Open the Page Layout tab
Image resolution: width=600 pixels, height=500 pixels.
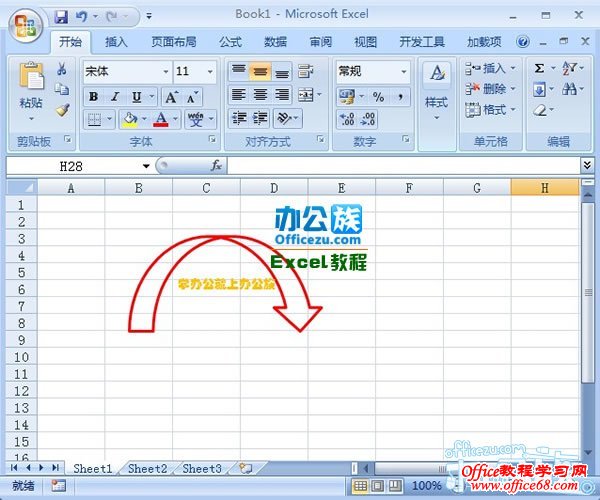pyautogui.click(x=174, y=42)
